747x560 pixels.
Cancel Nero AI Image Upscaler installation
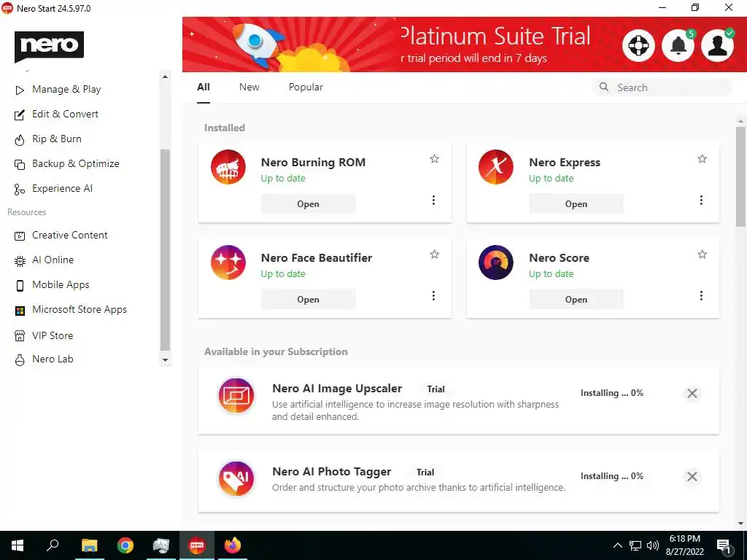[x=692, y=393]
